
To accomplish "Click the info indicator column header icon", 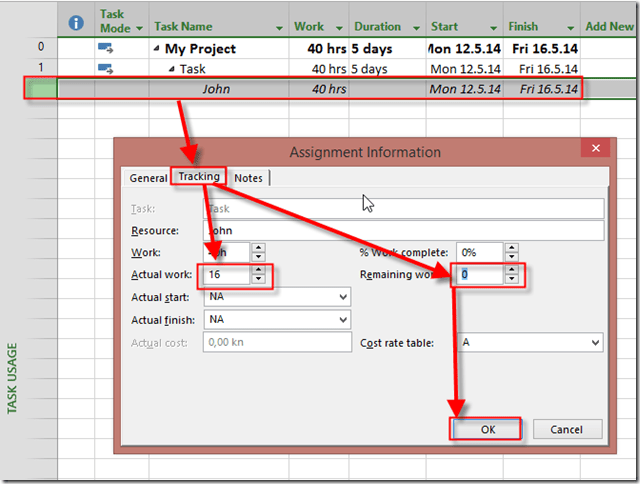I will pyautogui.click(x=76, y=22).
